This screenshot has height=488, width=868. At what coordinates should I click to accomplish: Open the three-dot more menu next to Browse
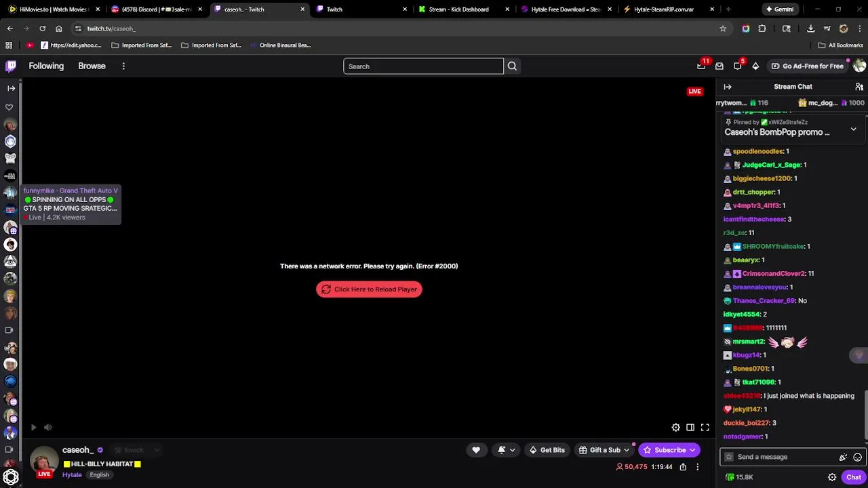click(123, 66)
